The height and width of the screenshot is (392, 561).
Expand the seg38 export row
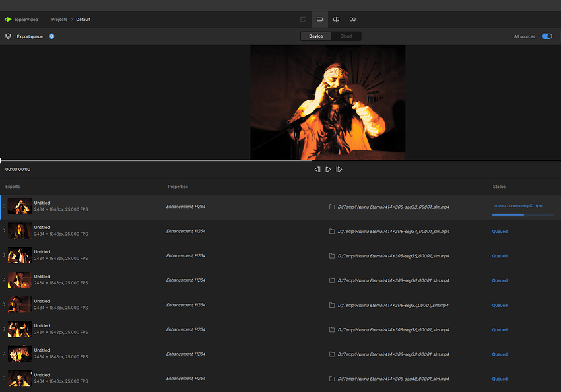coord(5,329)
